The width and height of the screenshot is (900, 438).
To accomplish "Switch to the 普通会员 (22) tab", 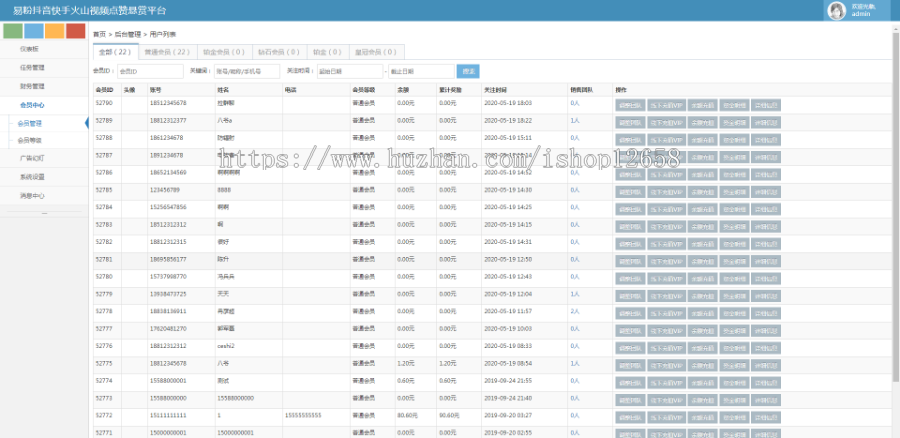I will tap(167, 50).
